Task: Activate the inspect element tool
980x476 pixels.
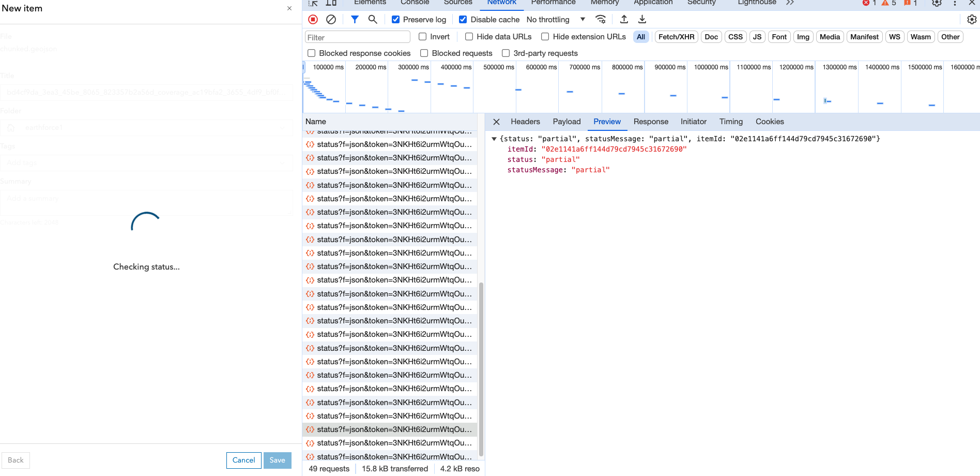Action: click(312, 3)
